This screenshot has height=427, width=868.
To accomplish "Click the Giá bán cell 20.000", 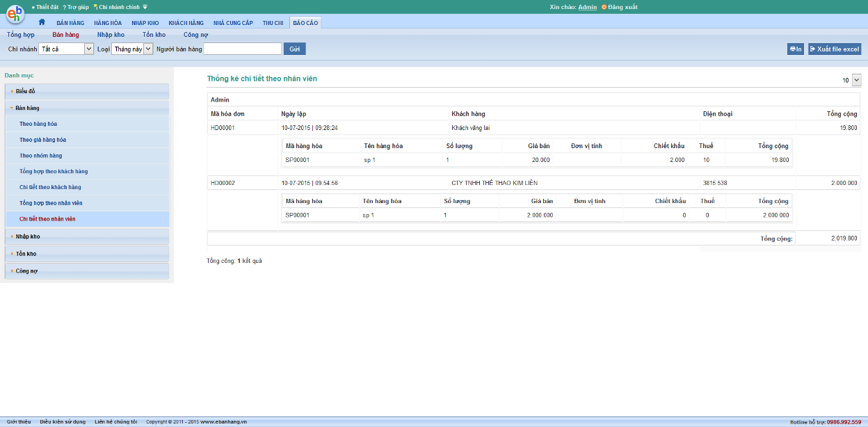I will pos(540,160).
